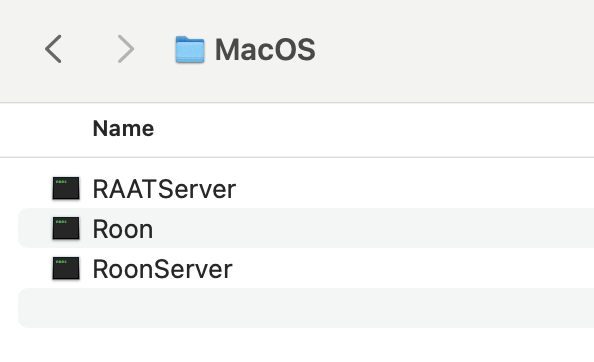Select the Roon file name
594x362 pixels.
coord(123,229)
